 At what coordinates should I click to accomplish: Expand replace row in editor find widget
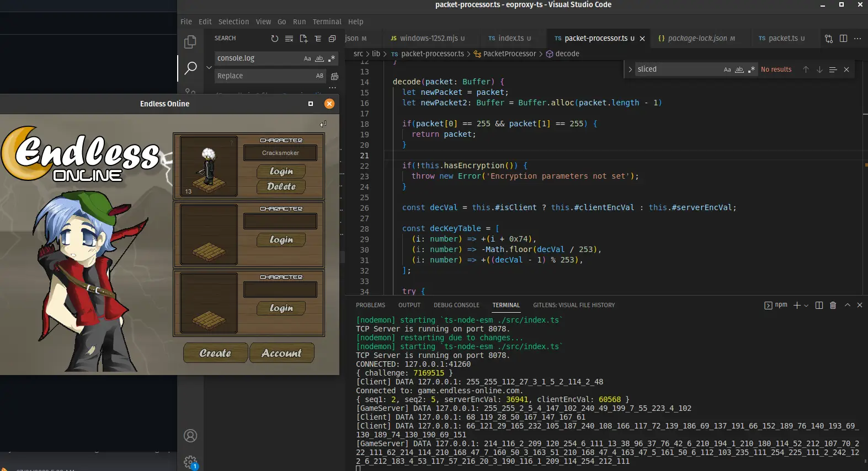point(630,69)
